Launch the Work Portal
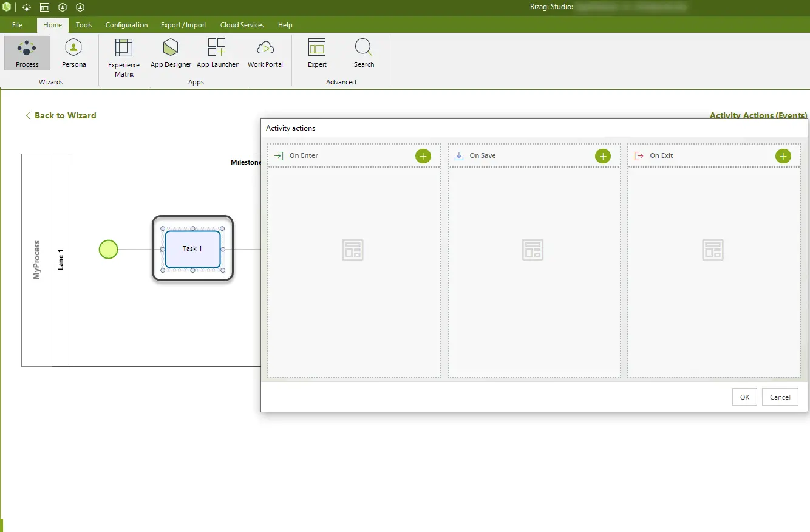810x532 pixels. tap(265, 53)
